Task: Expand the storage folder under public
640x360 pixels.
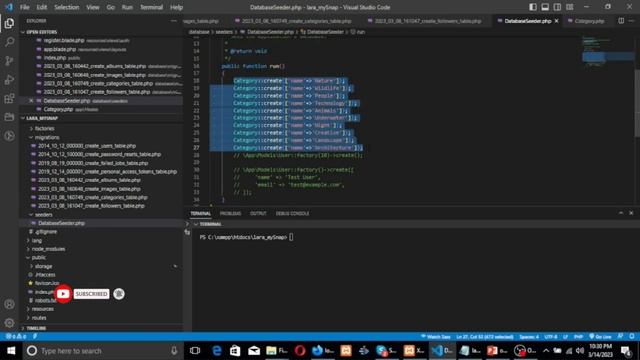Action: [43, 266]
